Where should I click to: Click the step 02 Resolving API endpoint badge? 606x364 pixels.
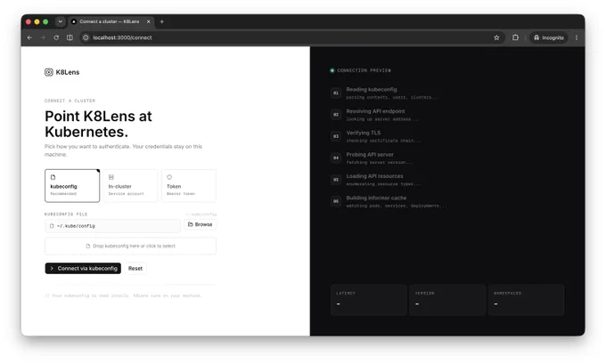[x=336, y=115]
